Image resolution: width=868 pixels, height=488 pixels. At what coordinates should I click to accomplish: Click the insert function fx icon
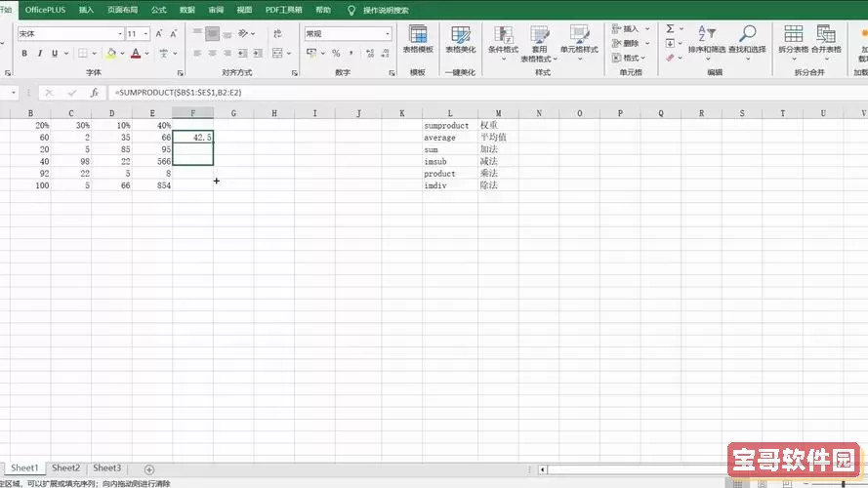(95, 93)
